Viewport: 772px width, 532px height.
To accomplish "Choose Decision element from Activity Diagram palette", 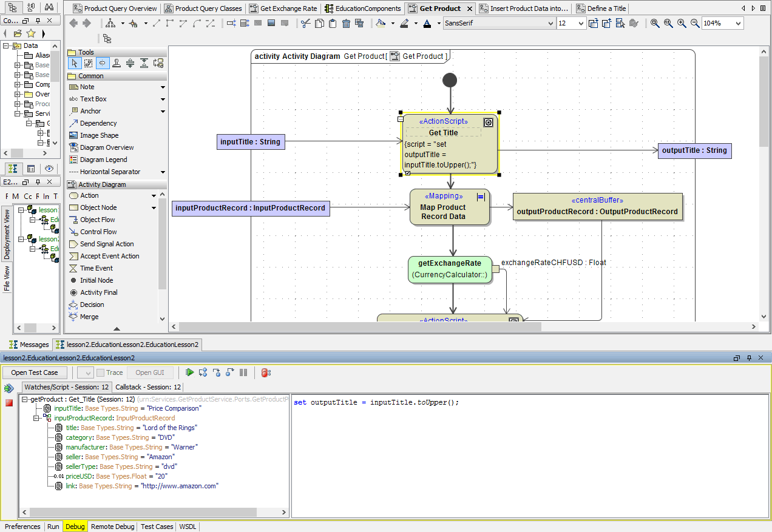I will [x=92, y=305].
